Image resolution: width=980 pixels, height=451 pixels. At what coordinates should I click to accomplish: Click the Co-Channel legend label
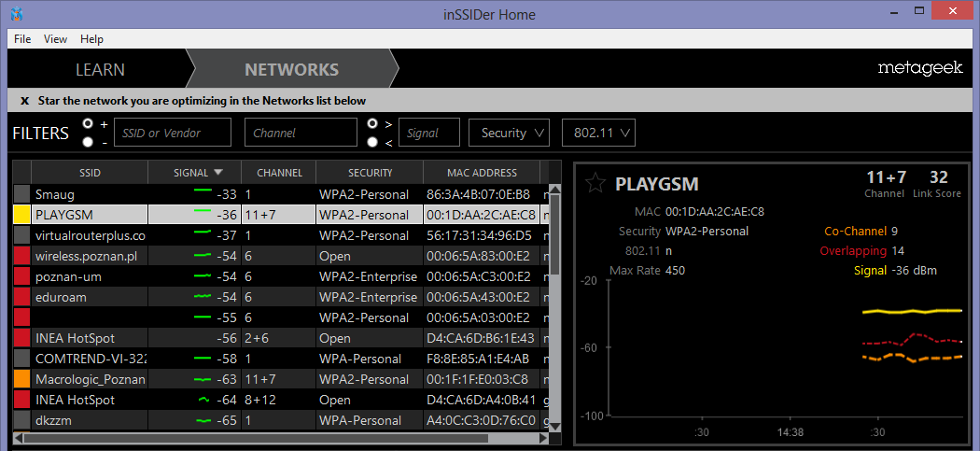click(855, 232)
